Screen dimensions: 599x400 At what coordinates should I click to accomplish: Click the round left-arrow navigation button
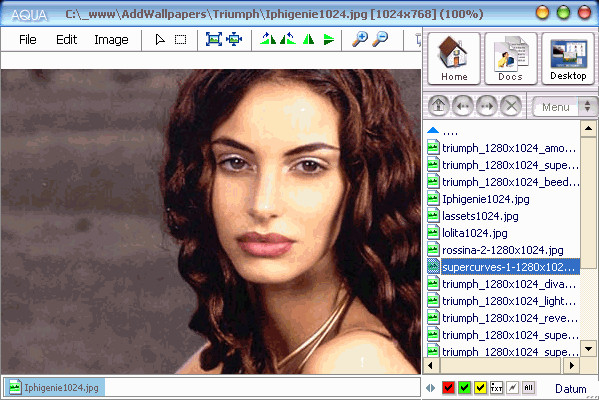(463, 106)
